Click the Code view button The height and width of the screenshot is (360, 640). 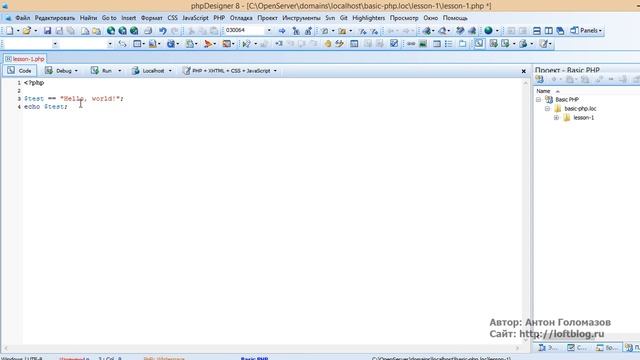pyautogui.click(x=20, y=71)
